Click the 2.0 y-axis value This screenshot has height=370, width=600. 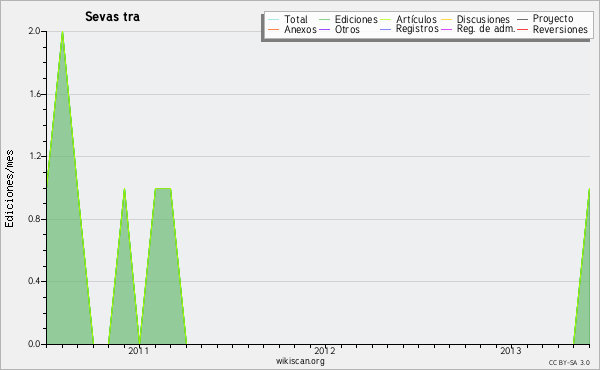pos(34,31)
